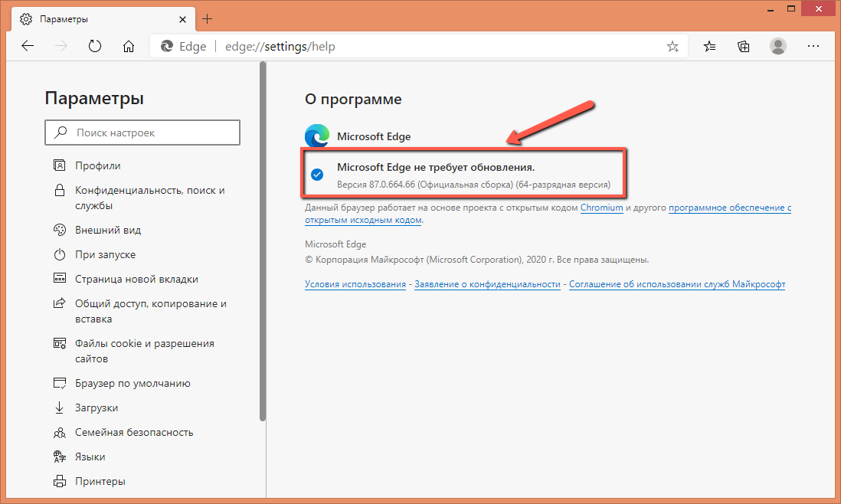The height and width of the screenshot is (504, 841).
Task: Click the family icon beside Семейная безопасность
Action: [60, 432]
